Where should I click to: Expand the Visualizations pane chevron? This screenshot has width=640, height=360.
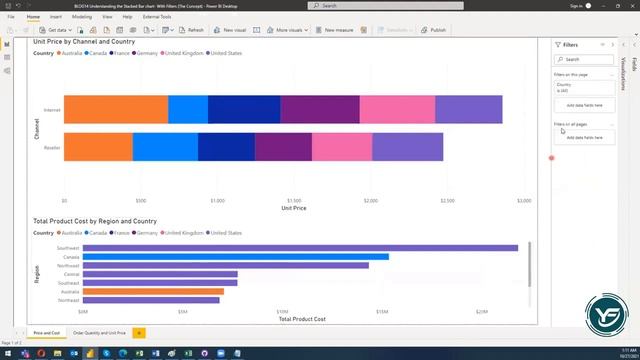(623, 44)
